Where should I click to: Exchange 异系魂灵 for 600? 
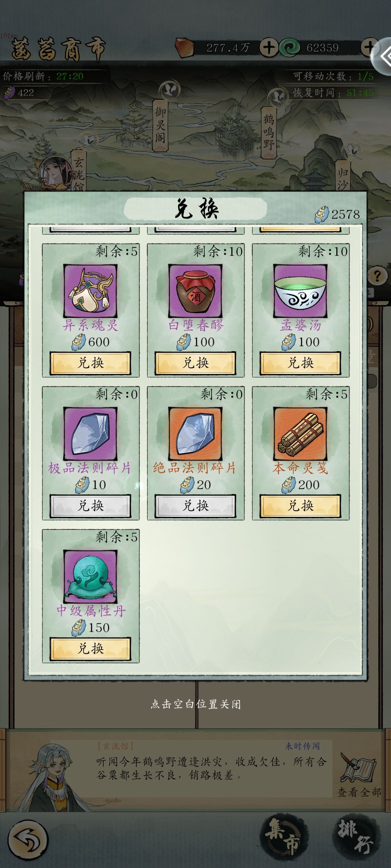coord(91,363)
